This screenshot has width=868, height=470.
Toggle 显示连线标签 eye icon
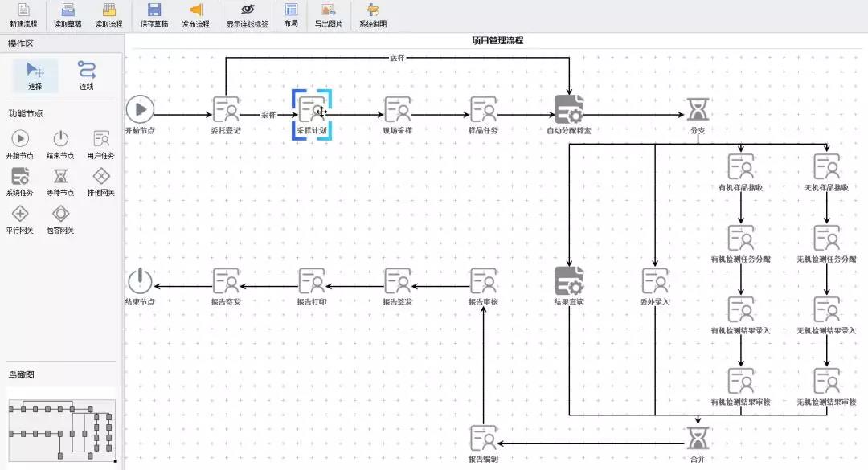248,14
